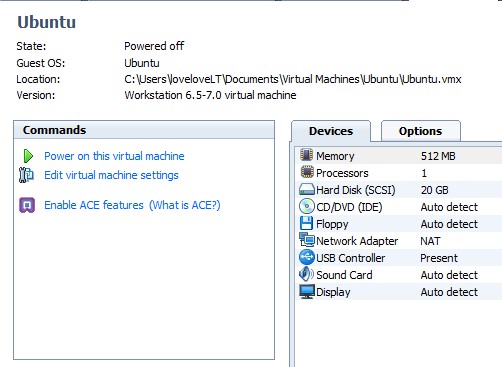Select the Sound Card speaker icon

[x=306, y=274]
